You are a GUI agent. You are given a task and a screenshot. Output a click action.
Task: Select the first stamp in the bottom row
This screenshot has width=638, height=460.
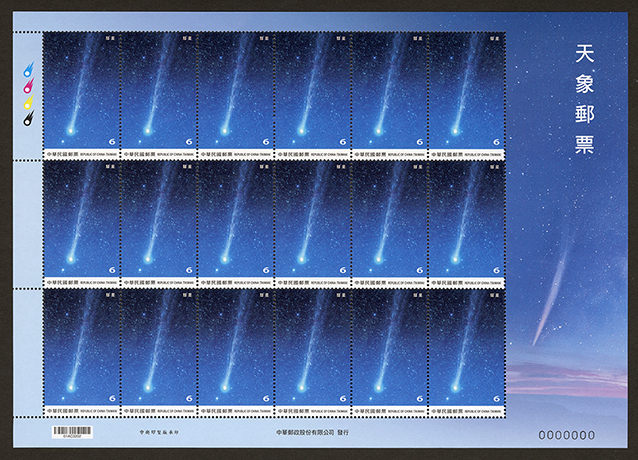[81, 353]
